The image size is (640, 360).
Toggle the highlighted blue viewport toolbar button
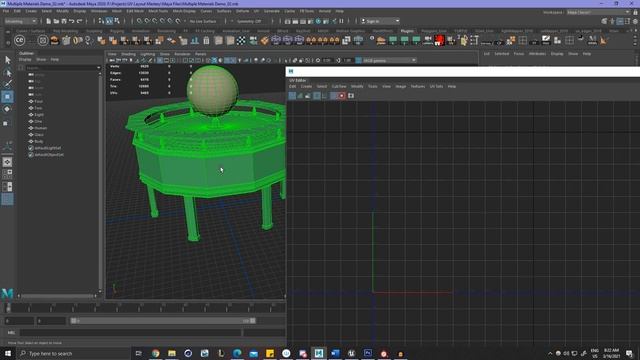pos(214,60)
